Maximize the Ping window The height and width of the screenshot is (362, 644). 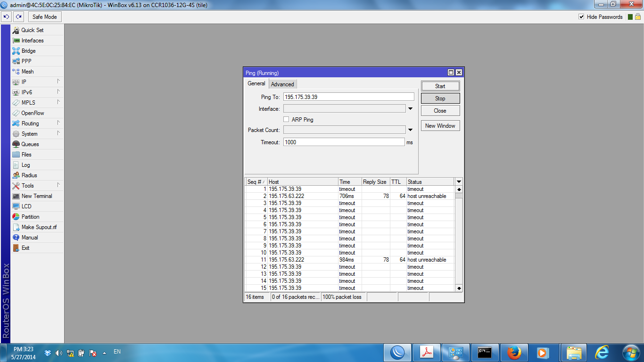tap(451, 73)
